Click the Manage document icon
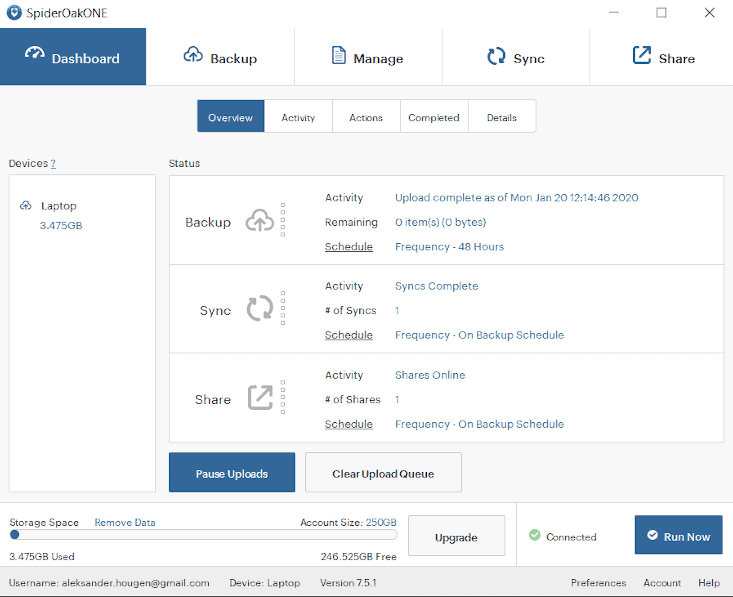733x597 pixels. [x=339, y=55]
